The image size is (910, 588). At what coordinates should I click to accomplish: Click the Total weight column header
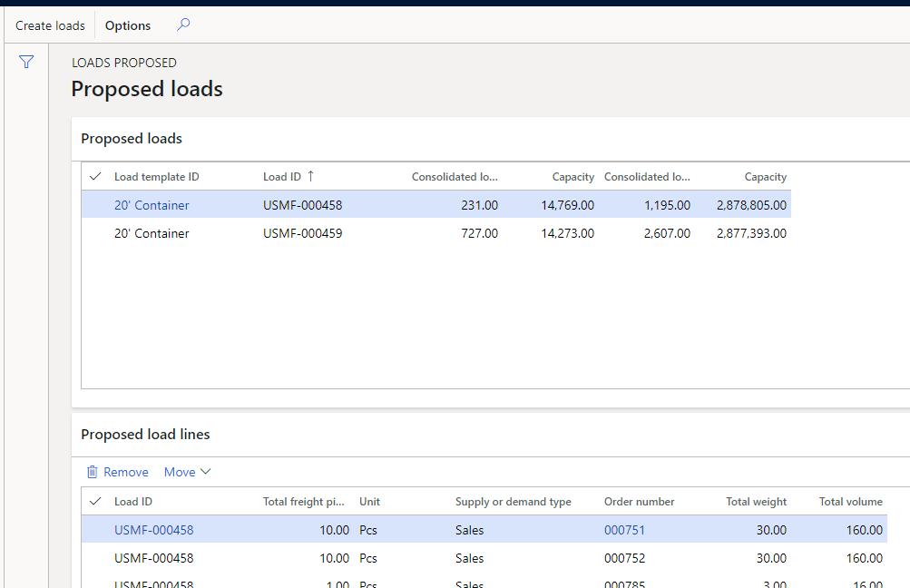coord(756,501)
